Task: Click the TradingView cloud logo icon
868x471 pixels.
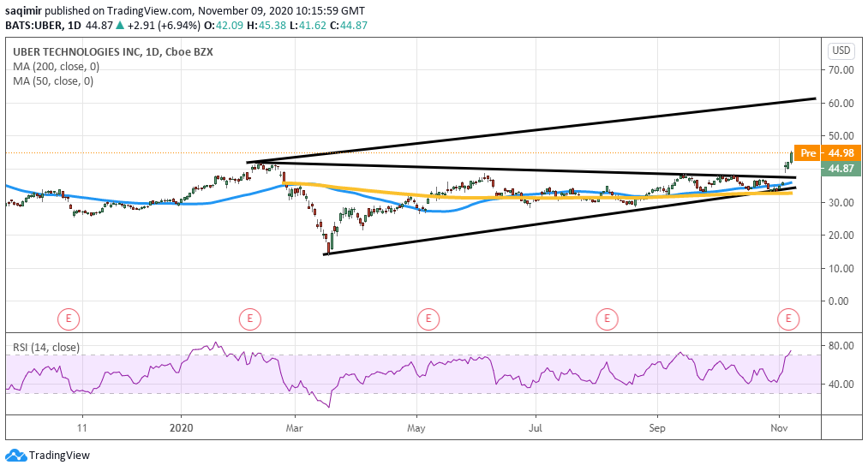Action: (x=15, y=456)
